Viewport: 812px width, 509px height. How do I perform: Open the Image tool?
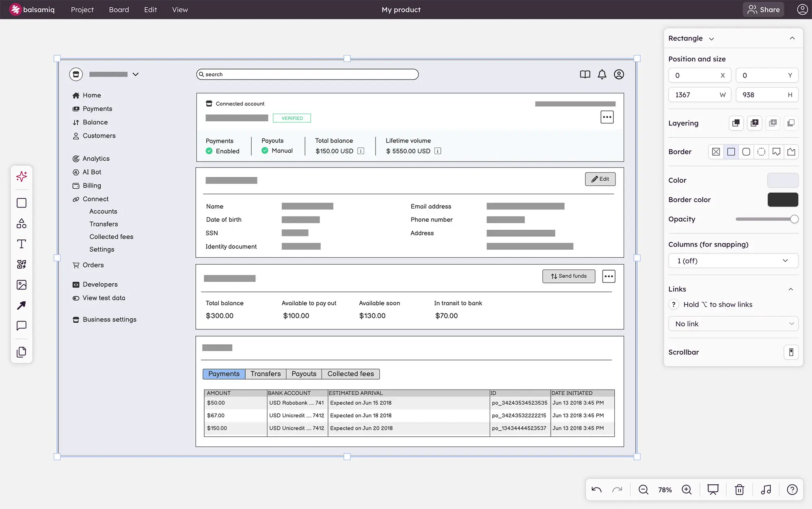22,285
